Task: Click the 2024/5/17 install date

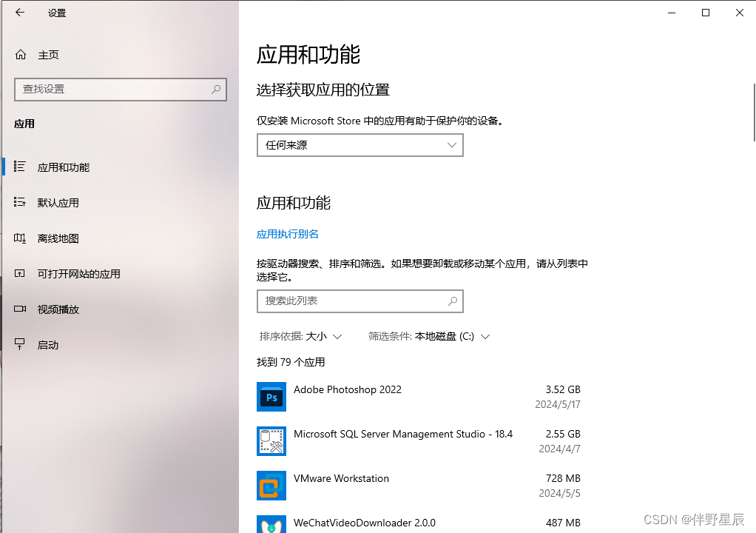Action: 558,404
